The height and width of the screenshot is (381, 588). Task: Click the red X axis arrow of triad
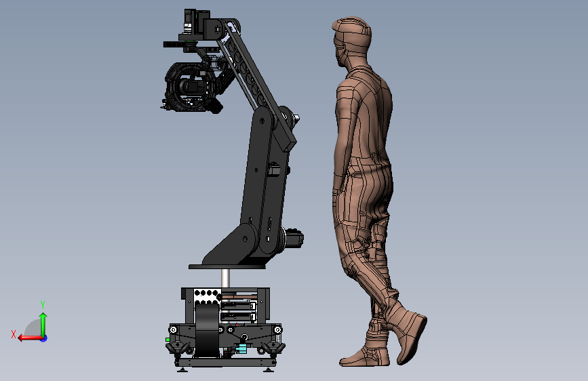pyautogui.click(x=30, y=338)
